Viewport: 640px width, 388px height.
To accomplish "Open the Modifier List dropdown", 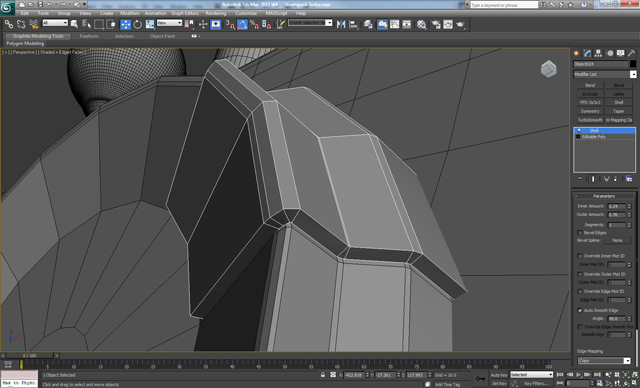I will [605, 74].
